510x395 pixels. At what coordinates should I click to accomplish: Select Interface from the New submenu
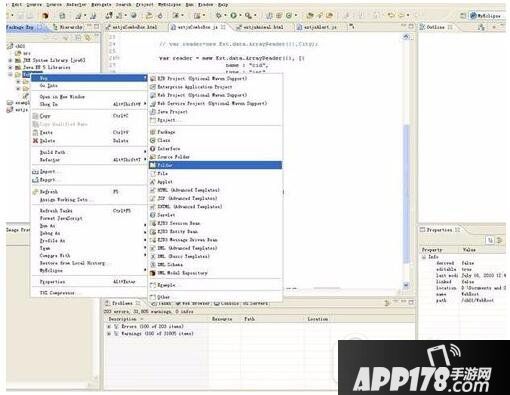click(215, 148)
